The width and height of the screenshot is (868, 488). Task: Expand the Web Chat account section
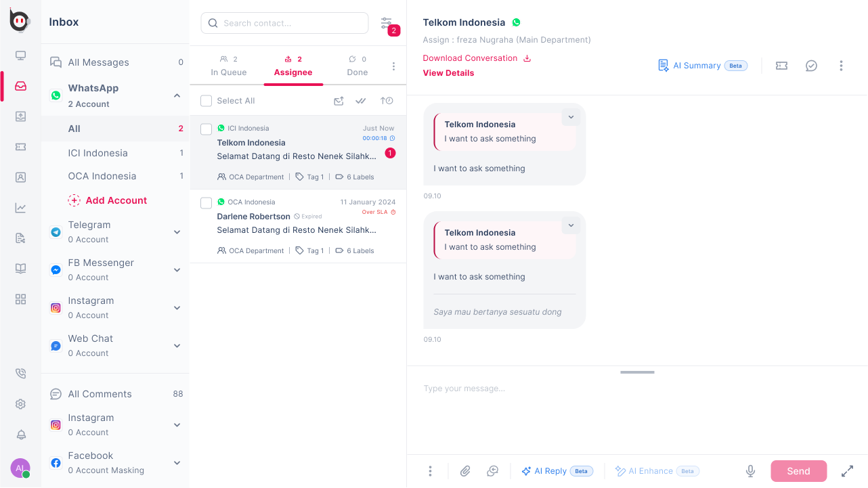pyautogui.click(x=177, y=346)
